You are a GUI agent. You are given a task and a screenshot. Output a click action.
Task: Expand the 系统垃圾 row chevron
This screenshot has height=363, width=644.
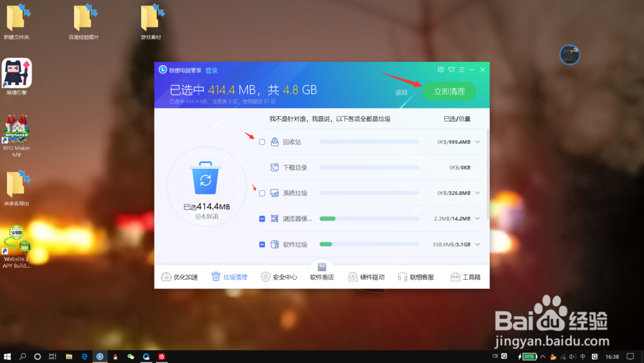[477, 193]
